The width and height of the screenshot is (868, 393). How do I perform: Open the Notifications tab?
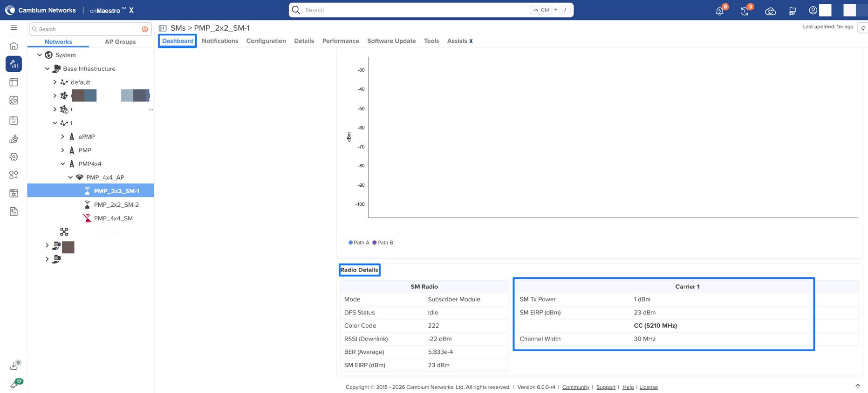point(220,41)
